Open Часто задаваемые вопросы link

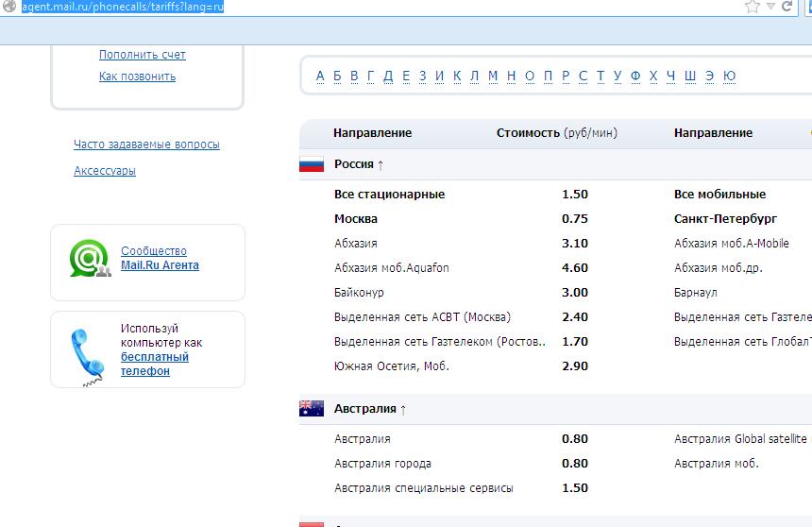click(x=146, y=144)
